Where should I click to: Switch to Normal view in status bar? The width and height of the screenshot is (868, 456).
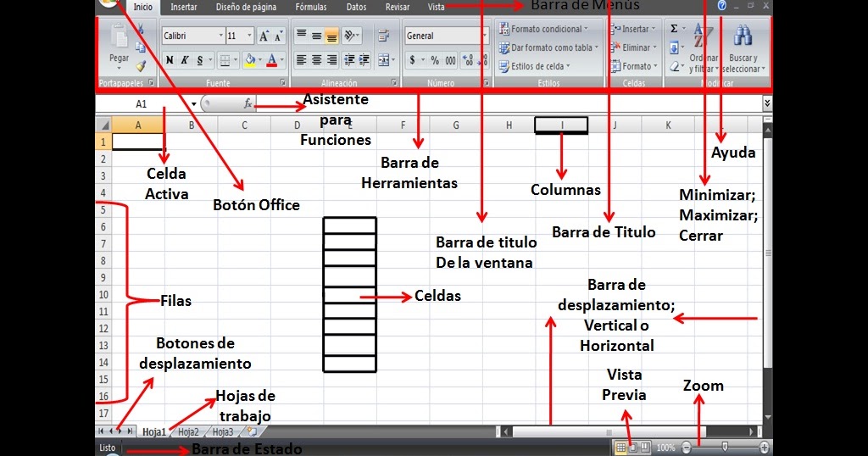click(621, 448)
